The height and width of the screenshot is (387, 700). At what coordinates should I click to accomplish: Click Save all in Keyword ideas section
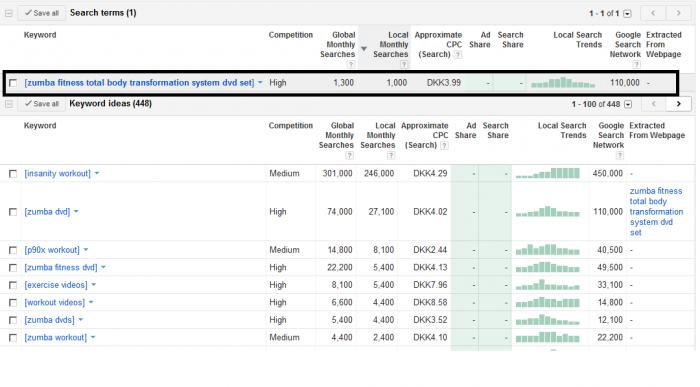point(42,104)
